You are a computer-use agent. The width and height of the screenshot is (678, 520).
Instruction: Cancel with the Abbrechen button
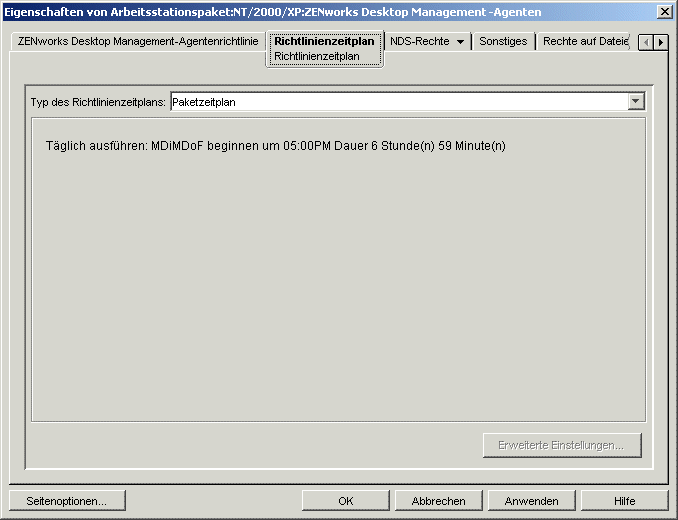pos(438,501)
